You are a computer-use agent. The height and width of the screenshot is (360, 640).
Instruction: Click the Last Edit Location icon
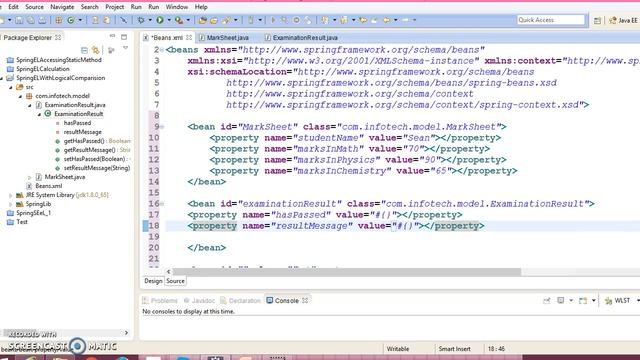point(363,20)
